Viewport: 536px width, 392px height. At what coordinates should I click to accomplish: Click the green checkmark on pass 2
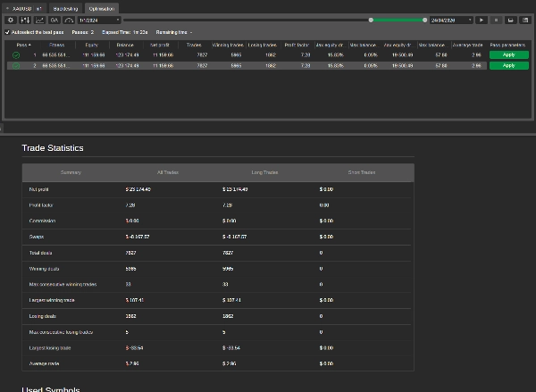coord(16,65)
